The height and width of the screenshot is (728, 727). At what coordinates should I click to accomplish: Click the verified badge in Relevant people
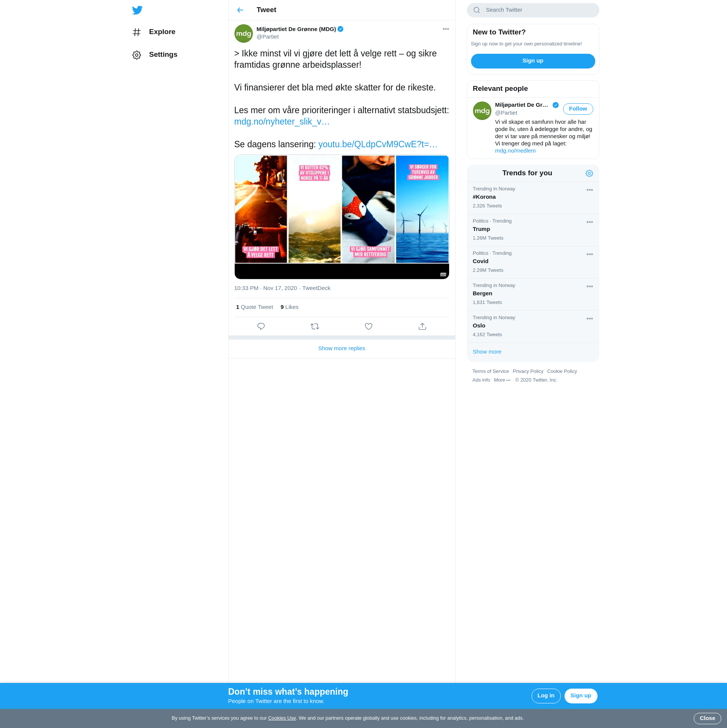tap(555, 105)
